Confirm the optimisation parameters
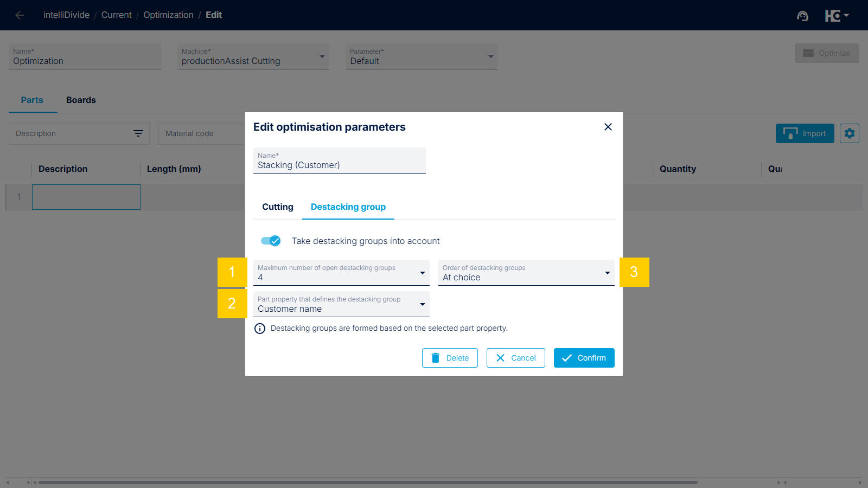The image size is (868, 488). [584, 358]
